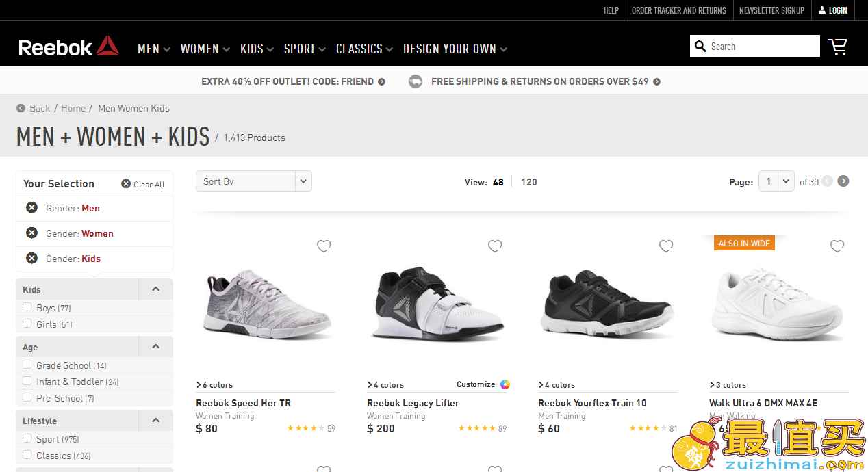Enable the Grade School age filter
Screen dimensions: 868x472
[27, 365]
